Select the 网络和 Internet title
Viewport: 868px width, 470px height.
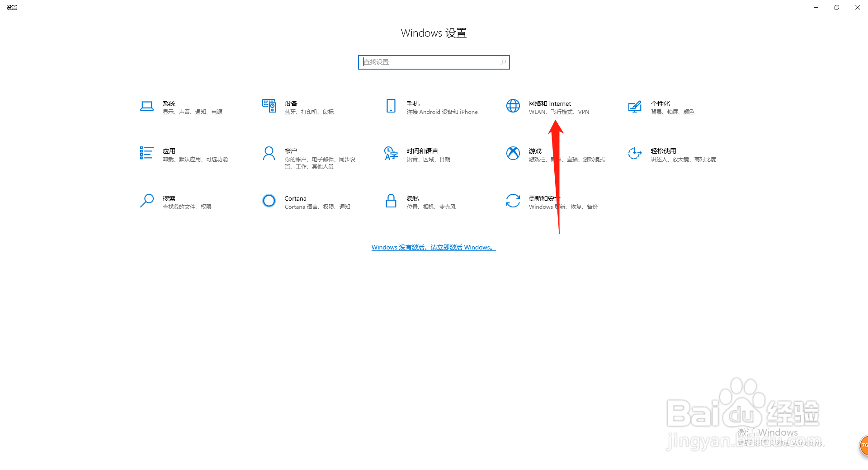(550, 103)
